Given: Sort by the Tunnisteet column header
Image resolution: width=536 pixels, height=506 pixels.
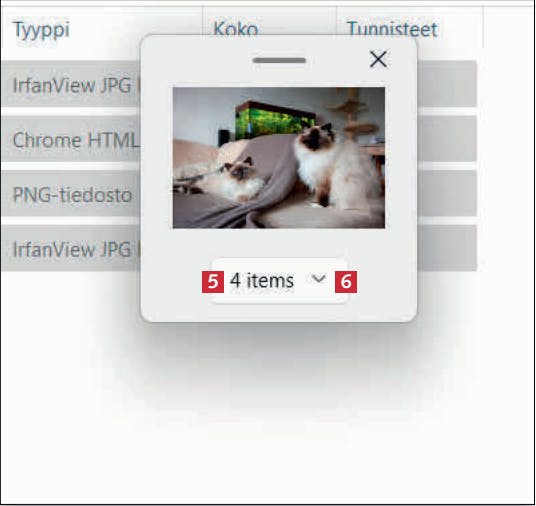Looking at the screenshot, I should tap(392, 29).
